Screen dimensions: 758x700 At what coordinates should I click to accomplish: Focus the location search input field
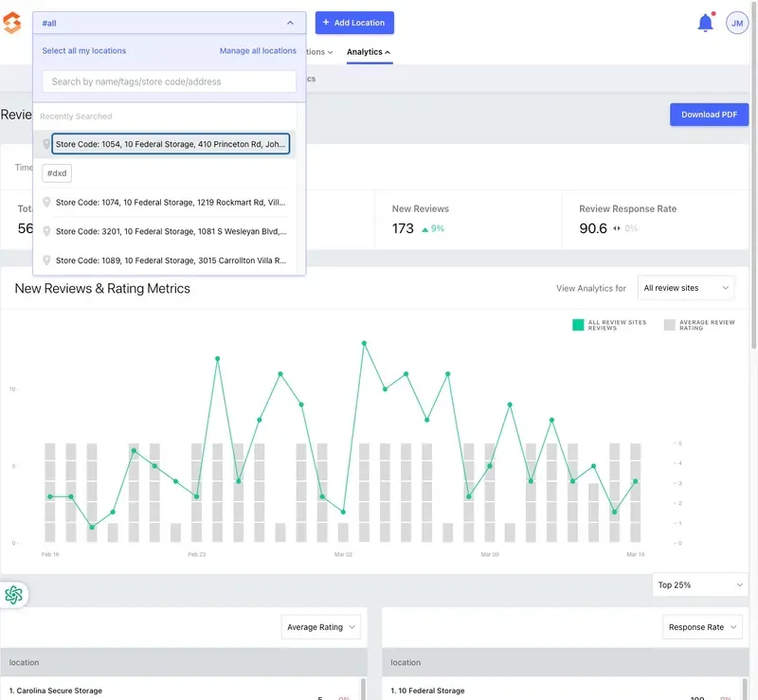(x=170, y=81)
